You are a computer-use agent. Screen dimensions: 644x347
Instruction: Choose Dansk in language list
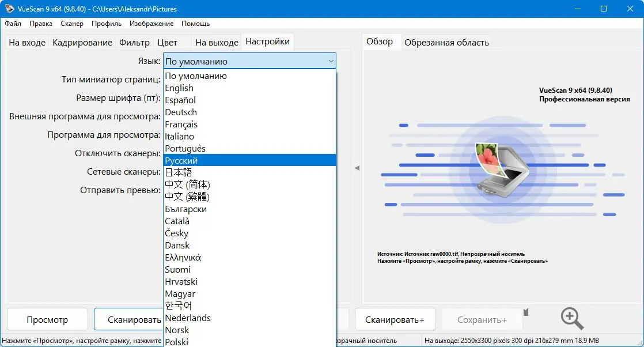(x=250, y=245)
